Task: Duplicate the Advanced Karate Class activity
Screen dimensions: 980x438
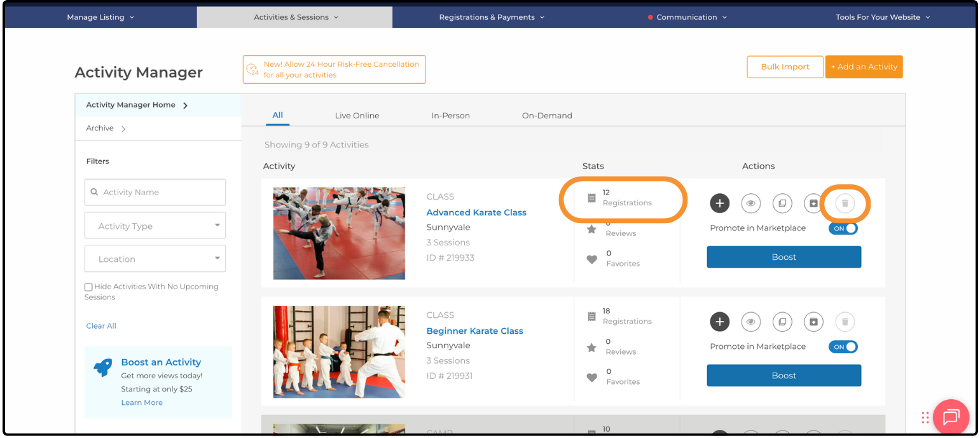Action: coord(782,203)
